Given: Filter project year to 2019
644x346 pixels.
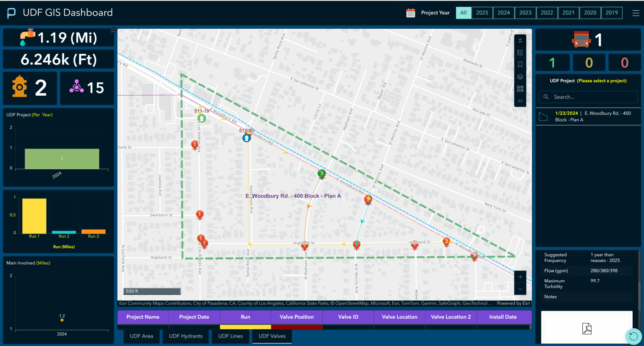Looking at the screenshot, I should 611,13.
